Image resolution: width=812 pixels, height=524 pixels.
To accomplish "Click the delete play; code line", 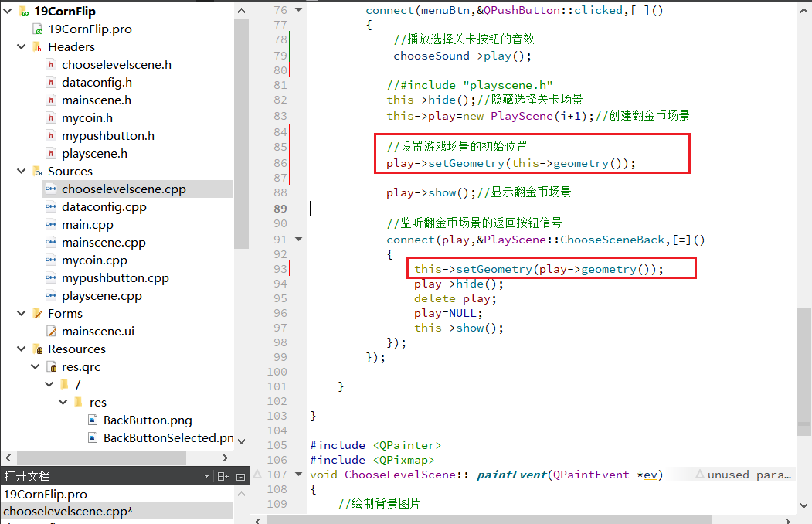I will [455, 298].
